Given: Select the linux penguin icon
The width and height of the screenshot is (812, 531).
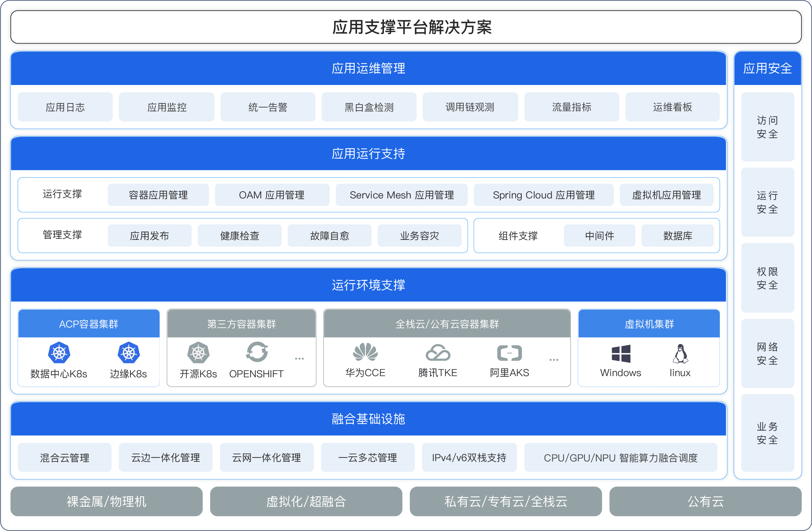Looking at the screenshot, I should pos(680,353).
